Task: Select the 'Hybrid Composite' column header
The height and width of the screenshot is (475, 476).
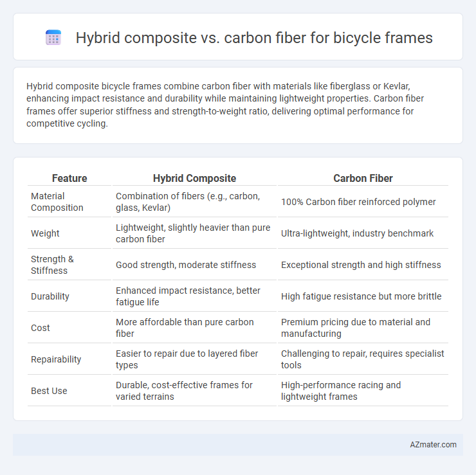Action: [x=194, y=178]
